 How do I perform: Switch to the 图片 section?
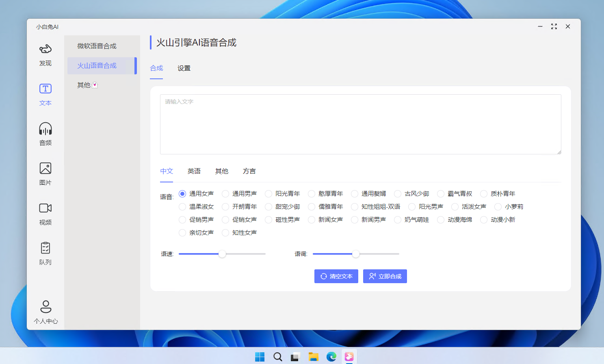point(45,173)
